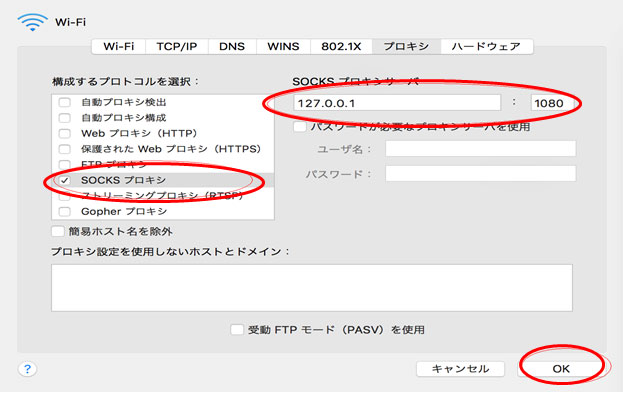Click the キャンセル button
The image size is (623, 393).
(460, 369)
